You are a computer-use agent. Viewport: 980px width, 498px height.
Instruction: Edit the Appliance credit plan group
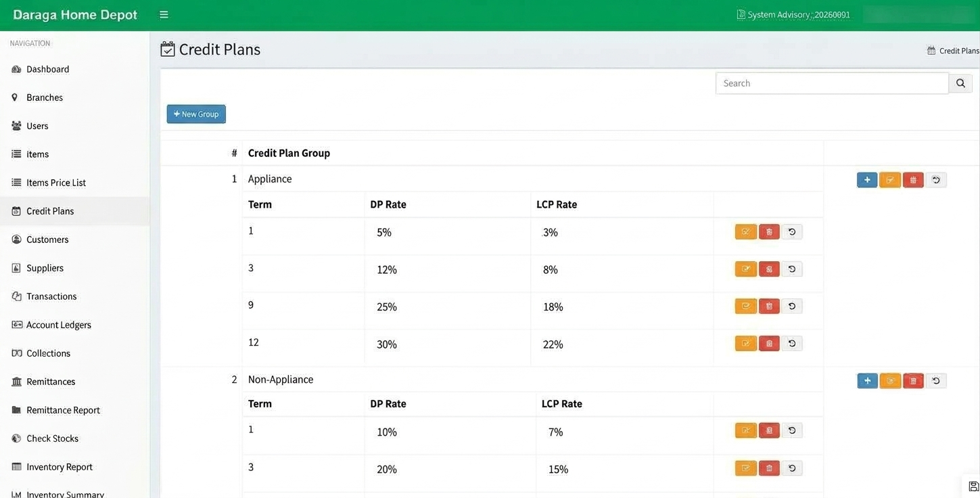[890, 180]
